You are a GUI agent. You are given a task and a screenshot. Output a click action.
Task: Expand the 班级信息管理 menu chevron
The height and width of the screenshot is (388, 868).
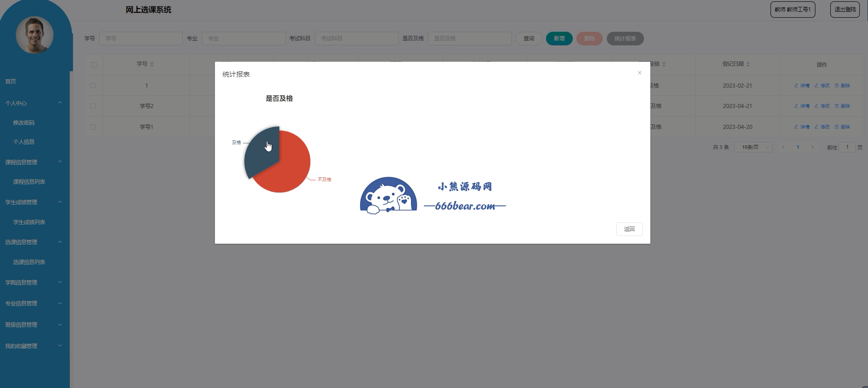(60, 324)
